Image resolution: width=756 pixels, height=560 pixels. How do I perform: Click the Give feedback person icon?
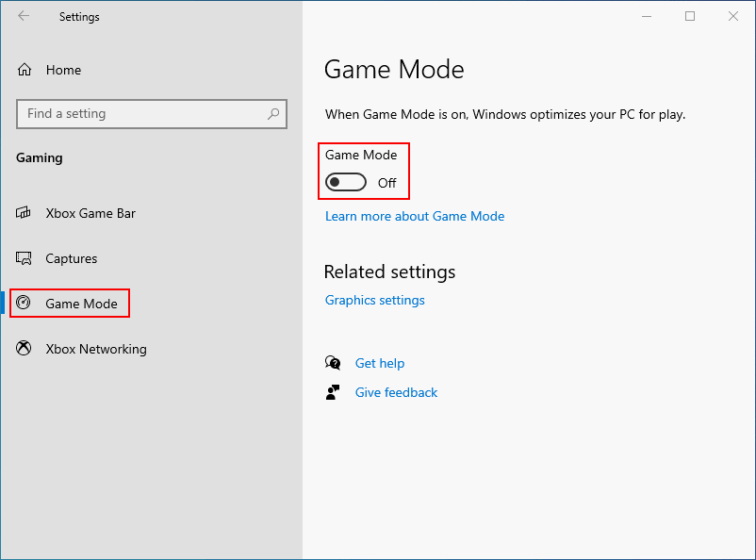tap(333, 392)
